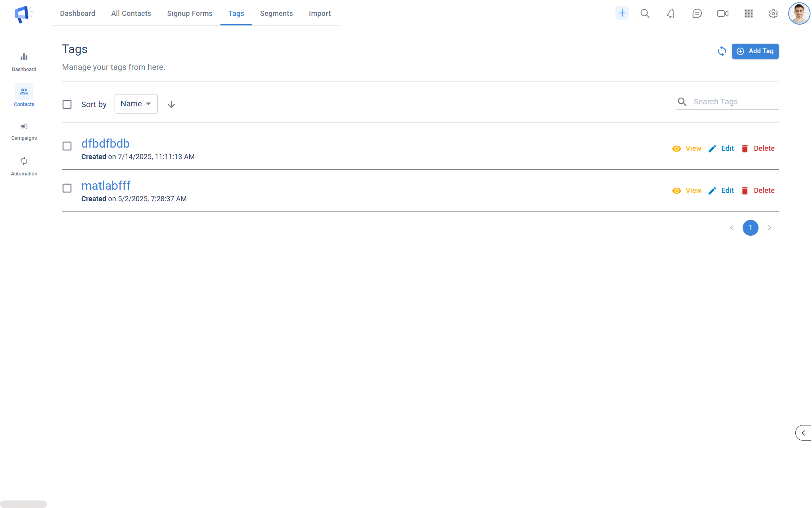
Task: Click the Search Tags input field
Action: pyautogui.click(x=734, y=102)
